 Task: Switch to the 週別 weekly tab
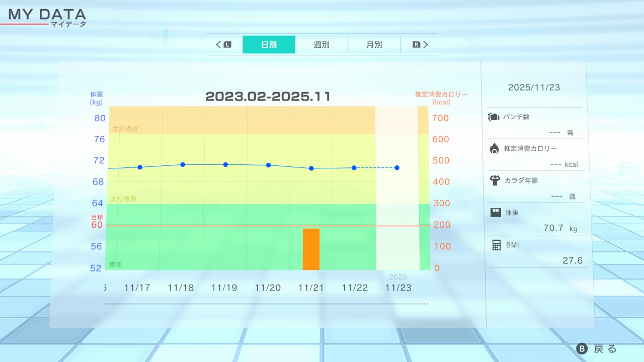[321, 45]
